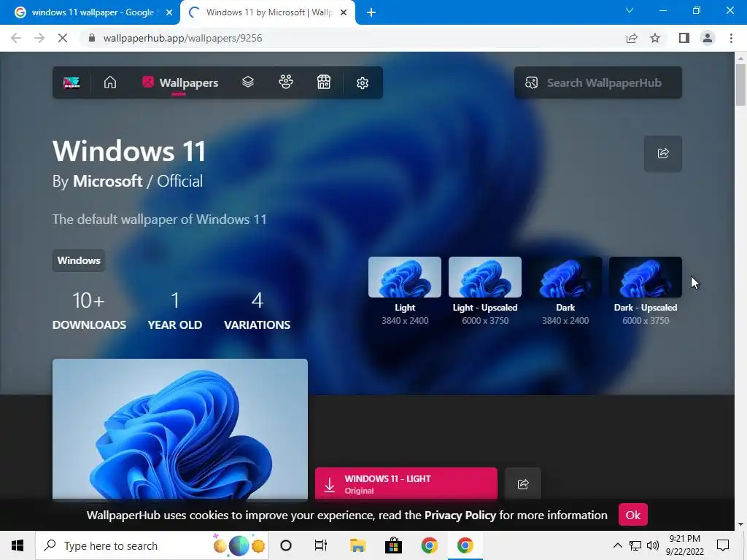The image size is (747, 560).
Task: Show hidden system tray icons
Action: coord(617,545)
